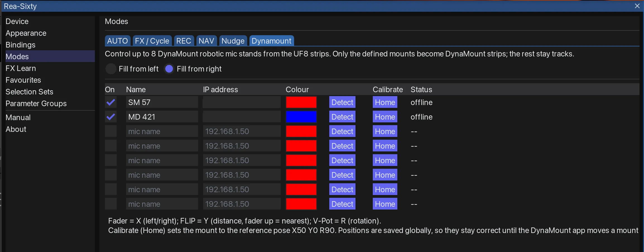Viewport: 644px width, 252px height.
Task: Untick the On checkbox for SM 57
Action: pos(111,102)
